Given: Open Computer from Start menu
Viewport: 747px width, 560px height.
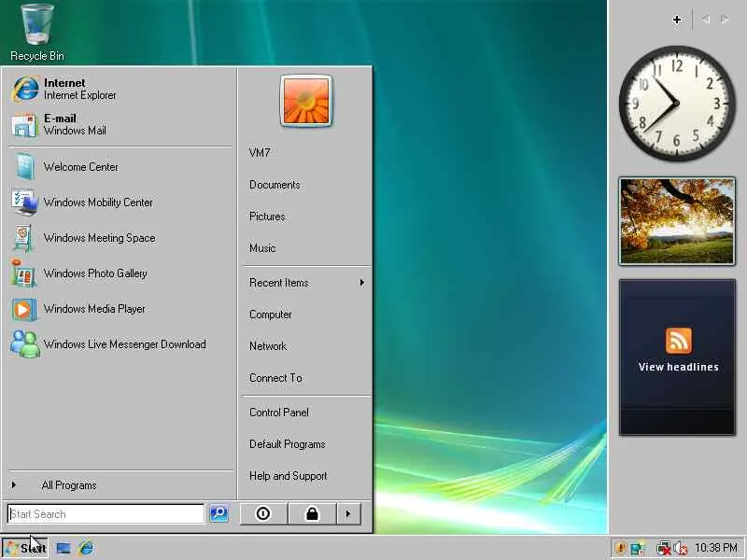Looking at the screenshot, I should pyautogui.click(x=306, y=315).
